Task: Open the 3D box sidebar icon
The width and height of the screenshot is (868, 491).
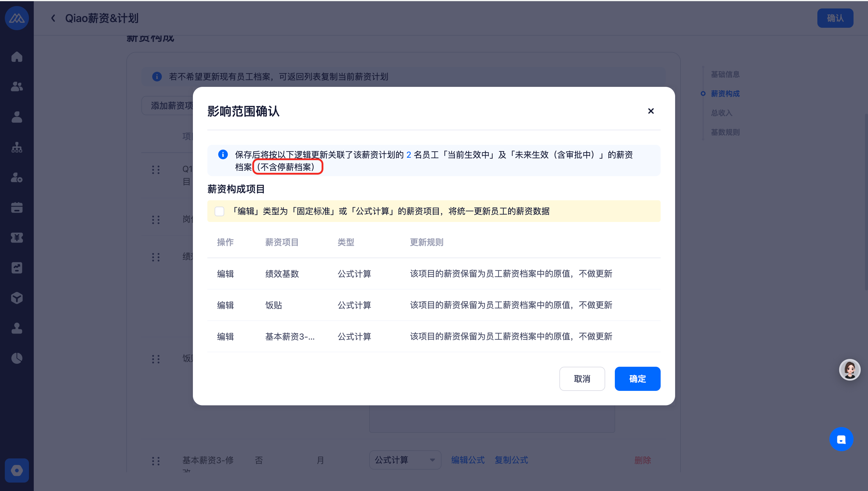Action: click(x=17, y=298)
